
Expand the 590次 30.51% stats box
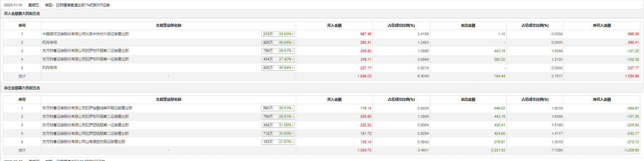[278, 108]
